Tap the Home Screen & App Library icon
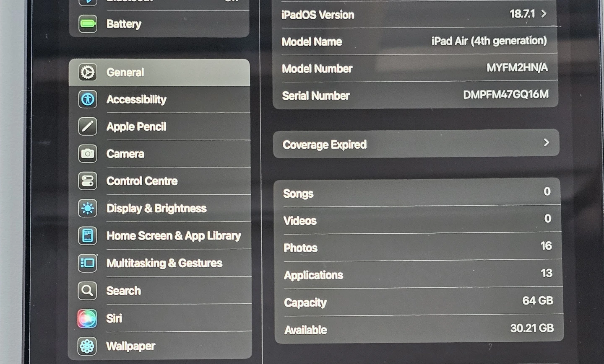 click(x=88, y=236)
